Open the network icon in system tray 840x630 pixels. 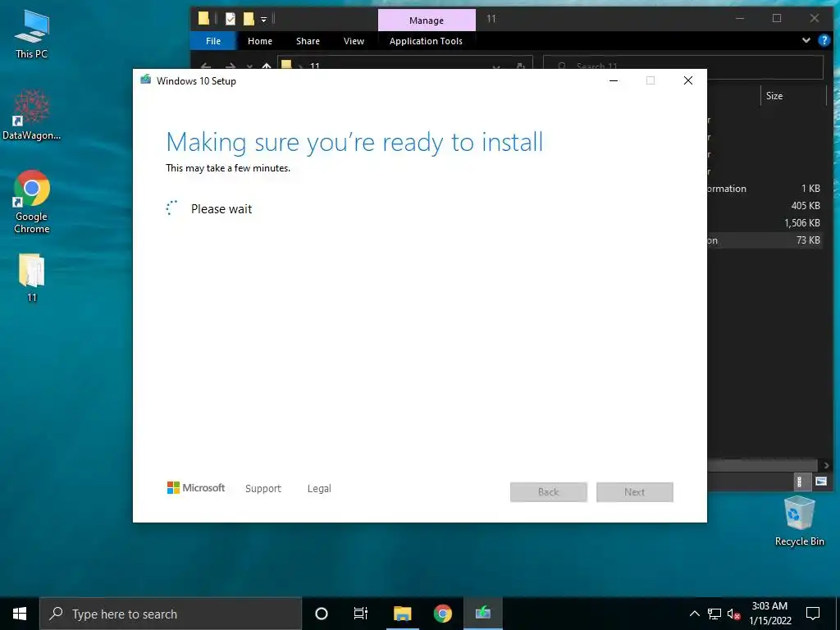click(x=714, y=614)
